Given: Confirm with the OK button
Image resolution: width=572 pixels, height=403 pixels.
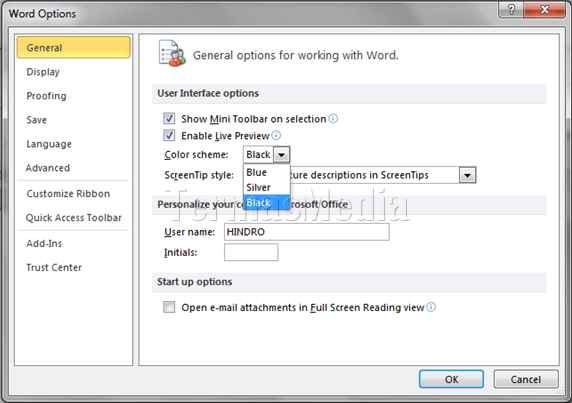Looking at the screenshot, I should point(451,379).
